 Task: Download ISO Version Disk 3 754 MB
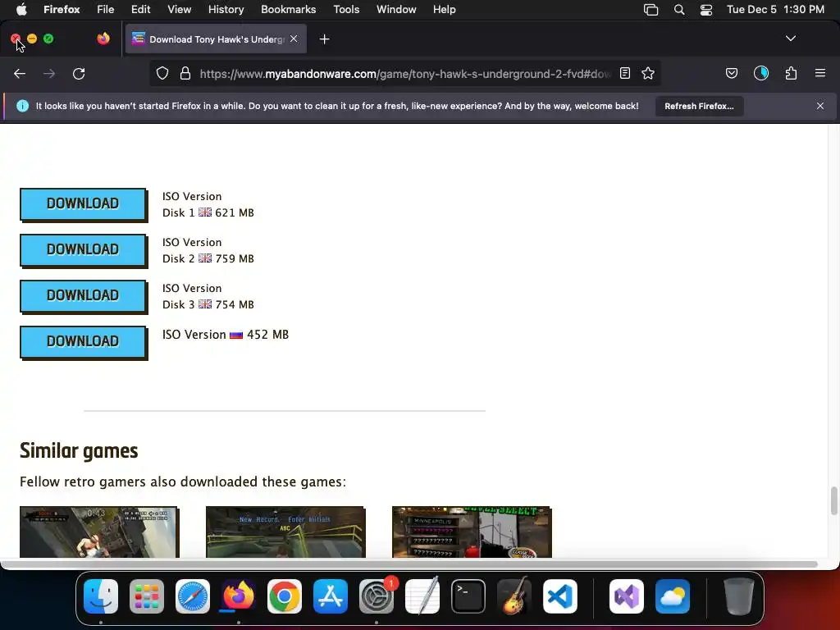pyautogui.click(x=83, y=295)
